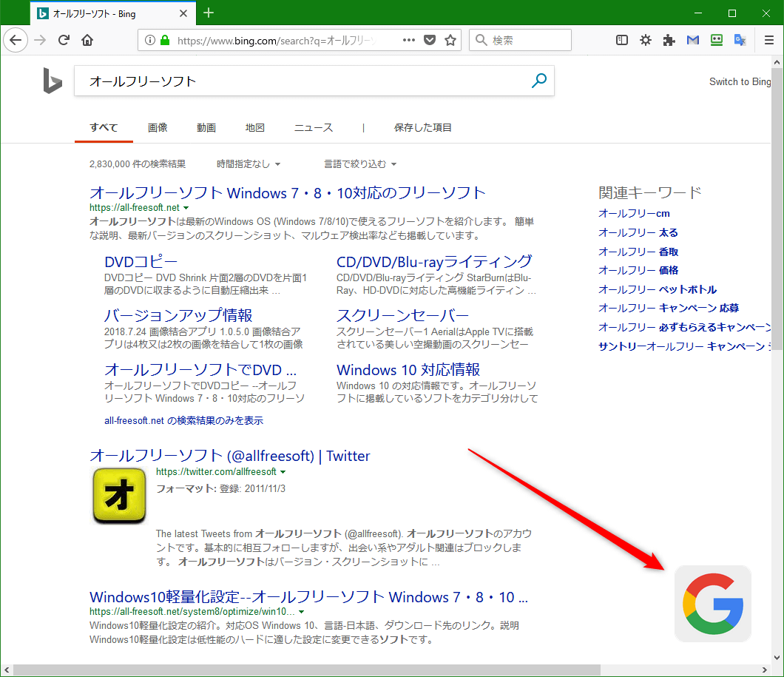The image size is (784, 677).
Task: Submit search with Bing magnifier icon
Action: 539,80
